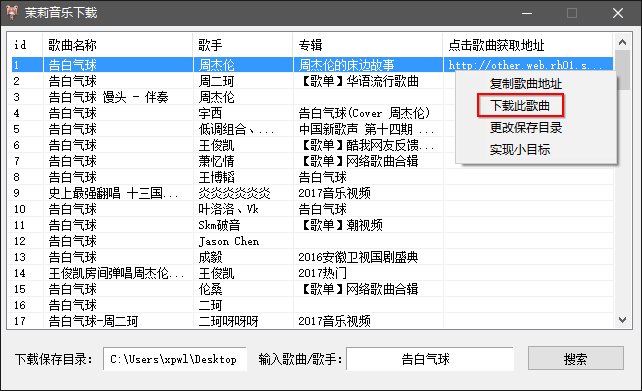Click album 【歌单】潮视频
Viewport: 642px width, 391px height.
point(341,225)
